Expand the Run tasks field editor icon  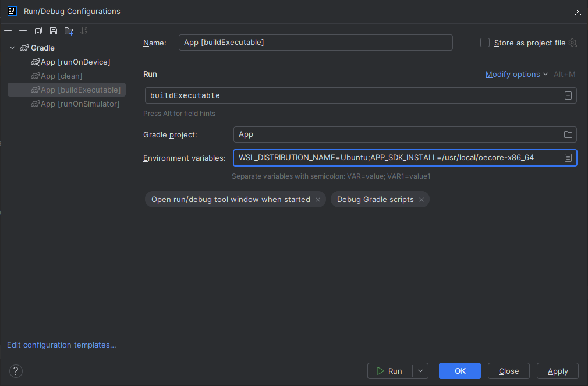(568, 95)
